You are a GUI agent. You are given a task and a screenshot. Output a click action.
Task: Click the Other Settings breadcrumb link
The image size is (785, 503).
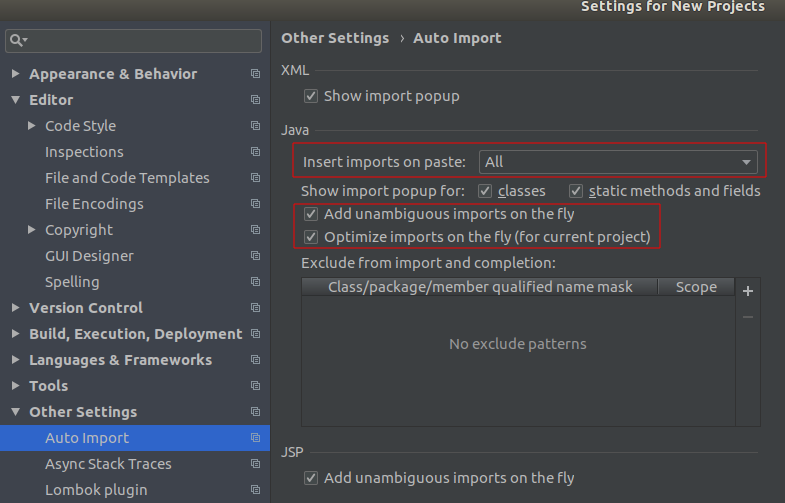click(335, 38)
